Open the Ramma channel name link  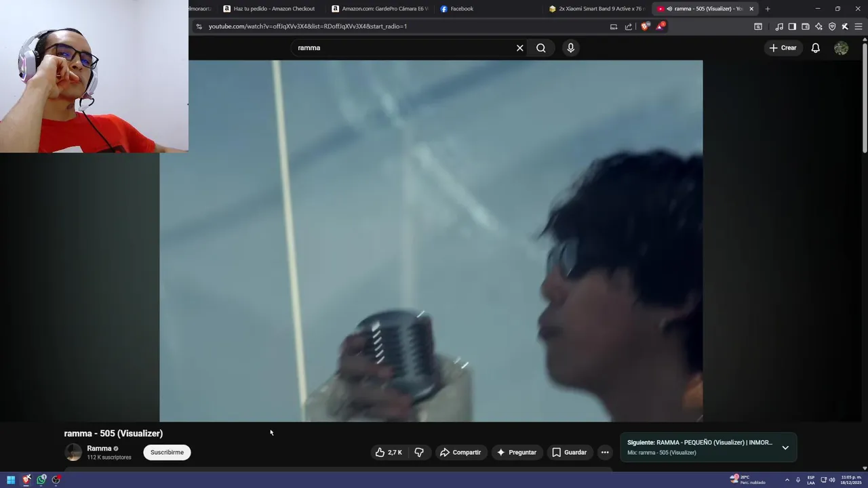pos(99,448)
